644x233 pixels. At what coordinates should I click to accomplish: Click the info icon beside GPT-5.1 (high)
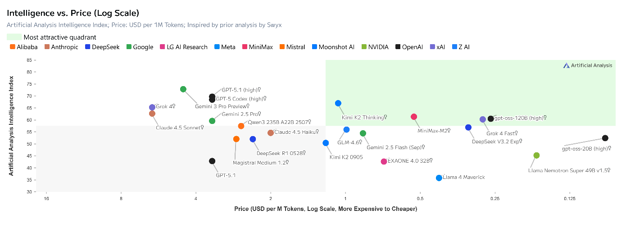click(260, 90)
